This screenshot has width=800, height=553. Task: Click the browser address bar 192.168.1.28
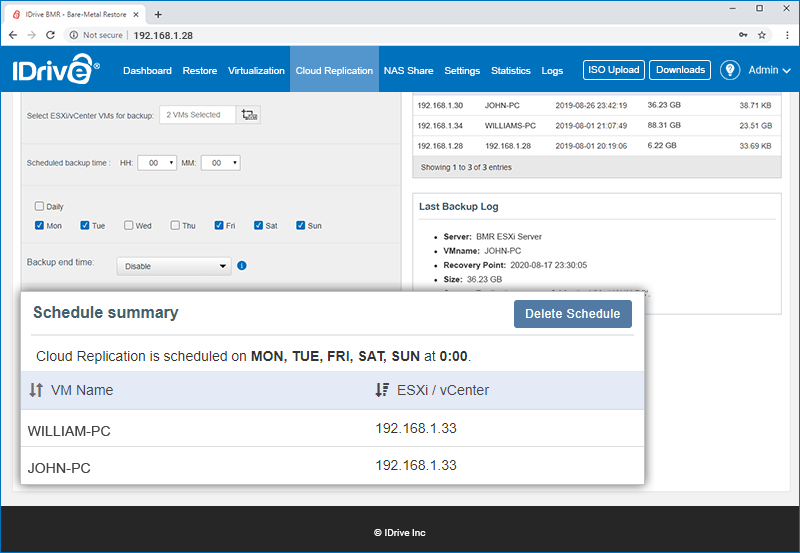coord(163,35)
